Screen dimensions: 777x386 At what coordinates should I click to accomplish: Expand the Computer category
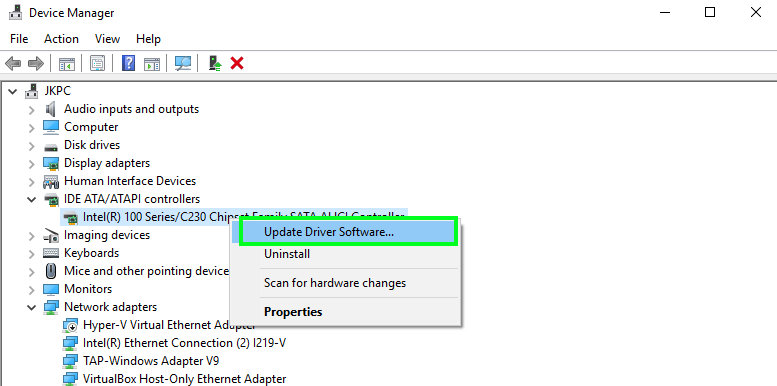32,128
